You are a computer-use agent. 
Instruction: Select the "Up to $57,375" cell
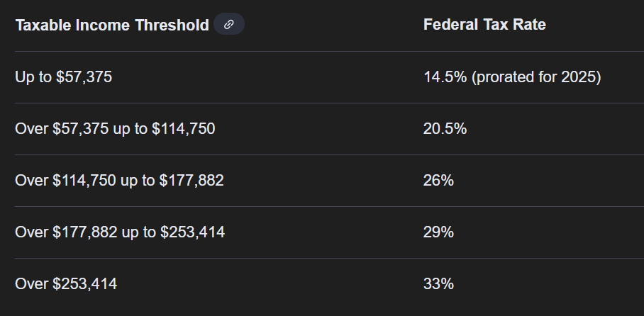point(63,77)
